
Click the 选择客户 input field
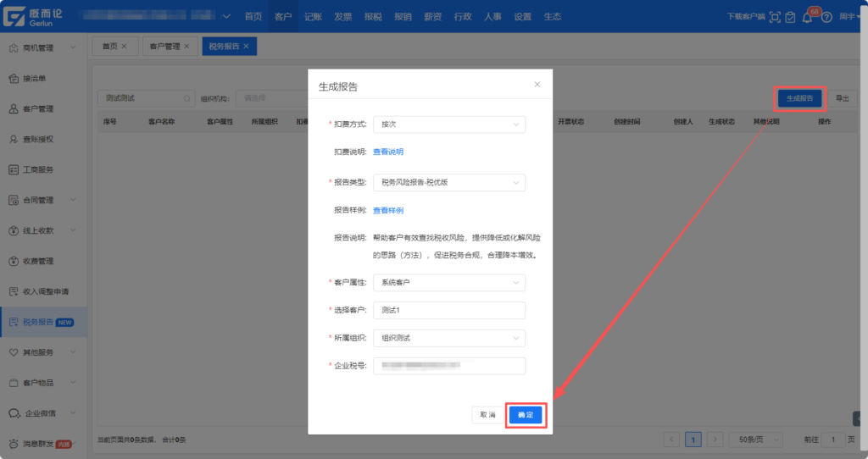(x=448, y=310)
